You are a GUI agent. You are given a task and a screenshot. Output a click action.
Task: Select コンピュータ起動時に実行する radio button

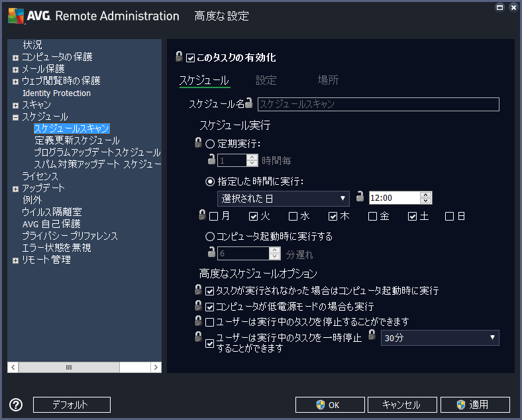coord(210,236)
